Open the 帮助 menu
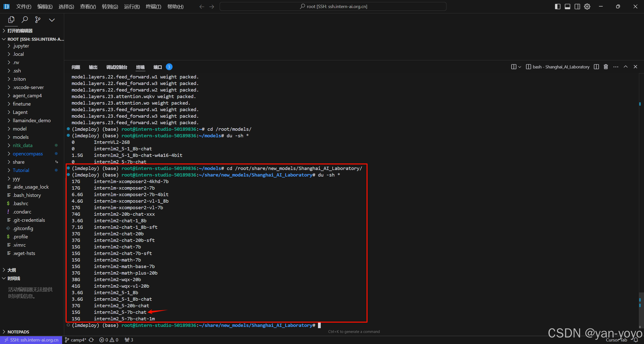644x344 pixels. 175,6
